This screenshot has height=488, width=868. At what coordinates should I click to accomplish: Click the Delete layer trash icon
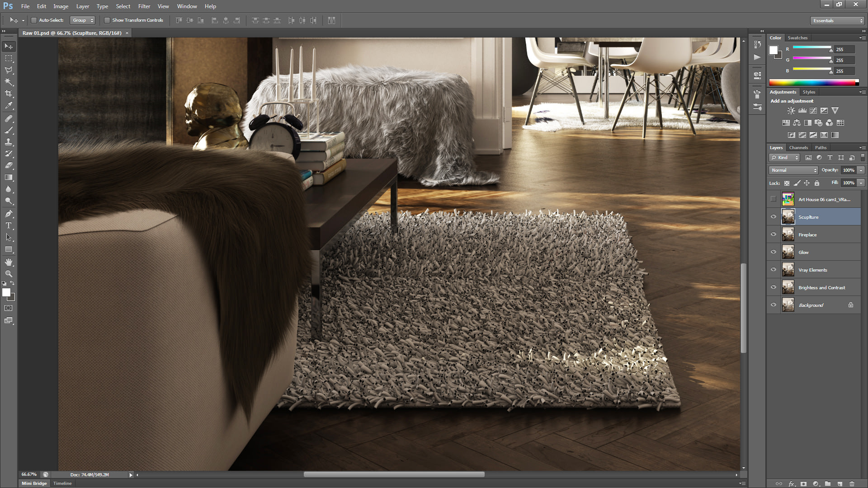(852, 483)
